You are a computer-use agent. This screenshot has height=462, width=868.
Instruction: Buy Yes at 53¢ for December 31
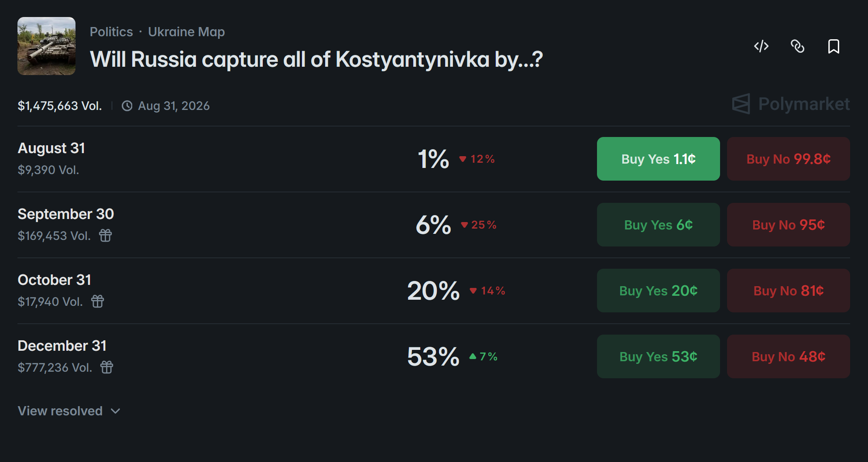pyautogui.click(x=658, y=356)
